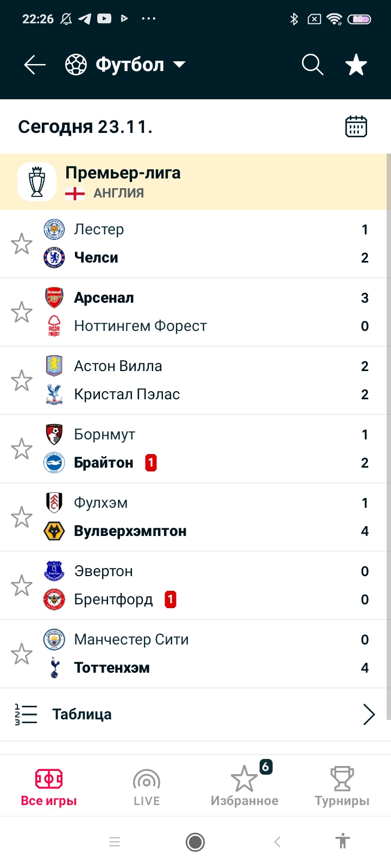The height and width of the screenshot is (868, 391).
Task: Expand the Таблица standings row
Action: (195, 714)
